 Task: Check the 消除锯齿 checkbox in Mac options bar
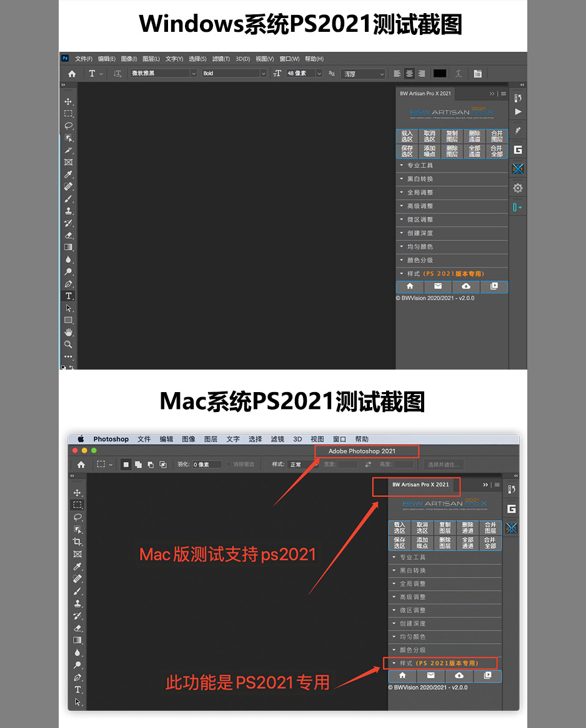pos(229,465)
